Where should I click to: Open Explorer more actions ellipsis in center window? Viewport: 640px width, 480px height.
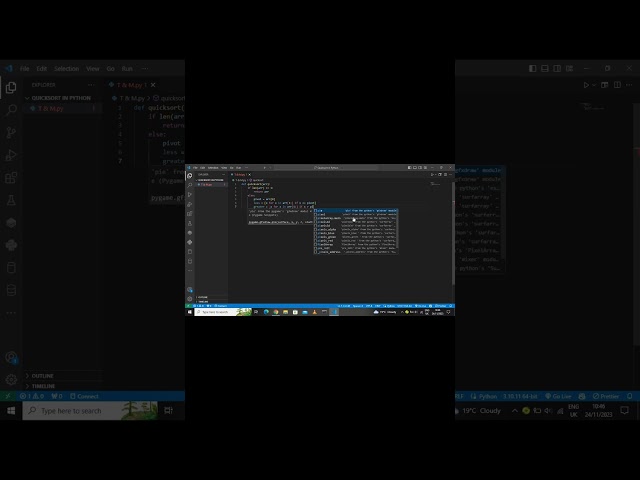pos(223,174)
